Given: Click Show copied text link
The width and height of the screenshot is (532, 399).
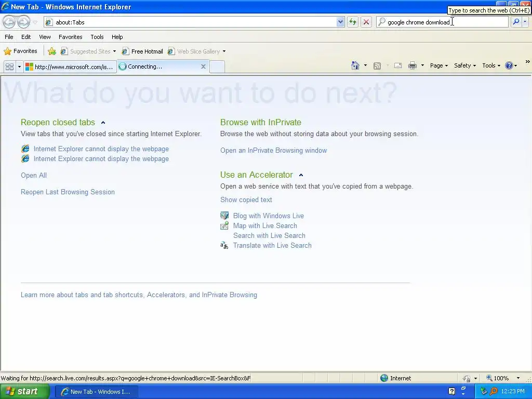Looking at the screenshot, I should point(246,199).
